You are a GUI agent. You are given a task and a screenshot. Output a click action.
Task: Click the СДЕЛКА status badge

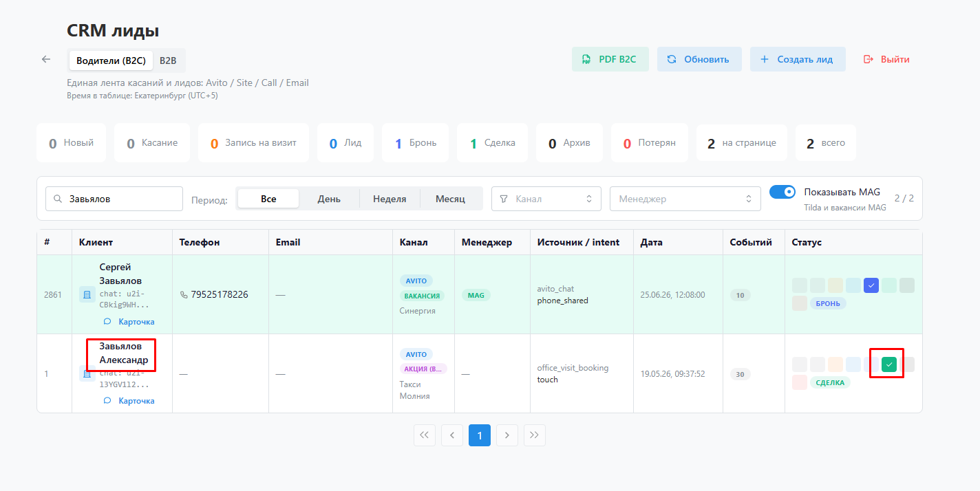pos(830,382)
